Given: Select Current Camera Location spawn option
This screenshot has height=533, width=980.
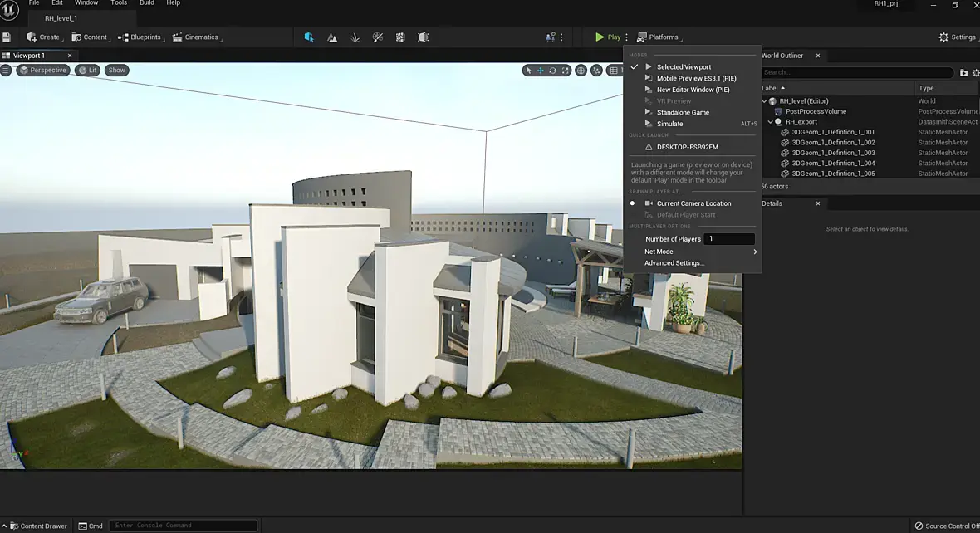Looking at the screenshot, I should [x=693, y=203].
